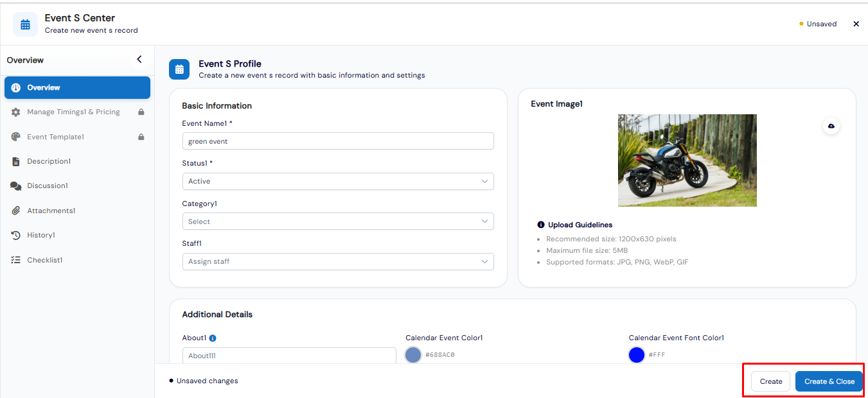Viewport: 868px width, 398px height.
Task: Expand the Category1 select dropdown
Action: tap(338, 221)
